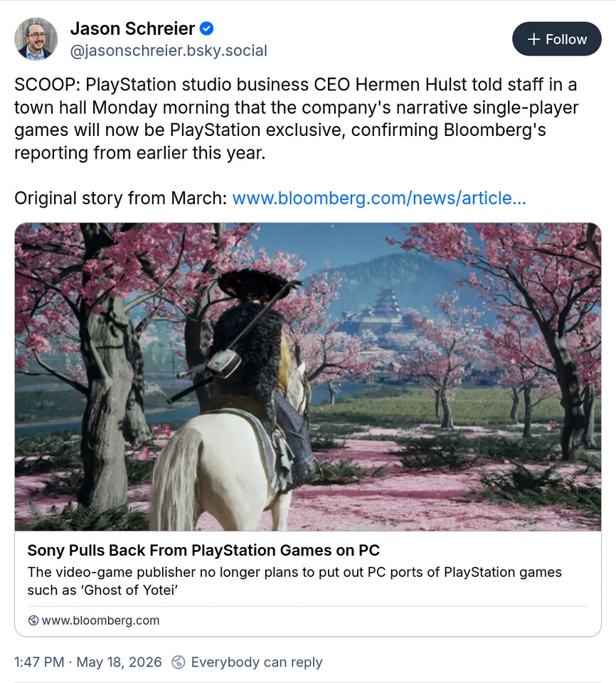Open the www.bloomberg.com/news/article link in post

379,198
